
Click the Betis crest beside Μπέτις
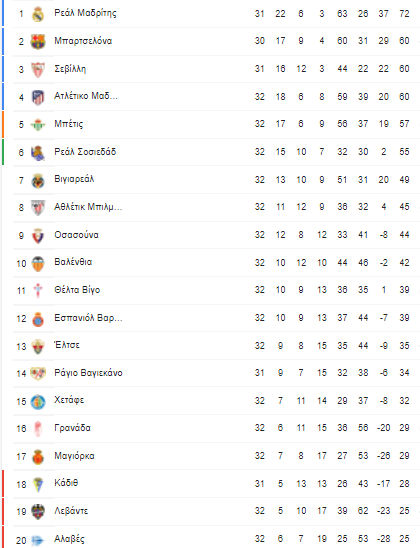[38, 124]
